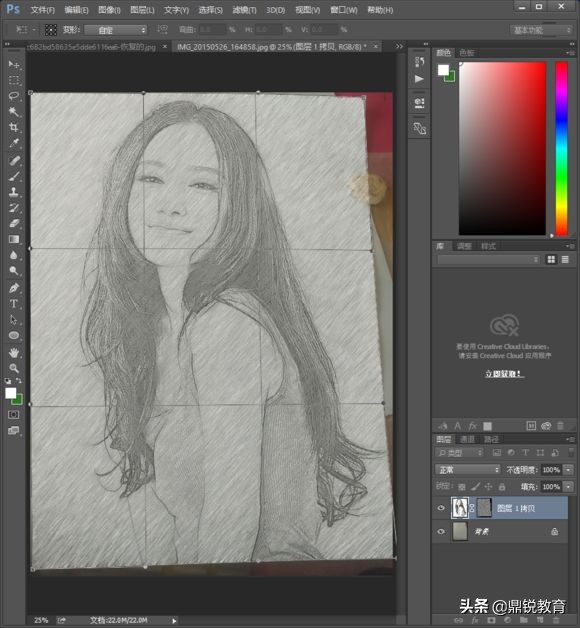
Task: Open the Libraries panel library dropdown
Action: [x=489, y=260]
